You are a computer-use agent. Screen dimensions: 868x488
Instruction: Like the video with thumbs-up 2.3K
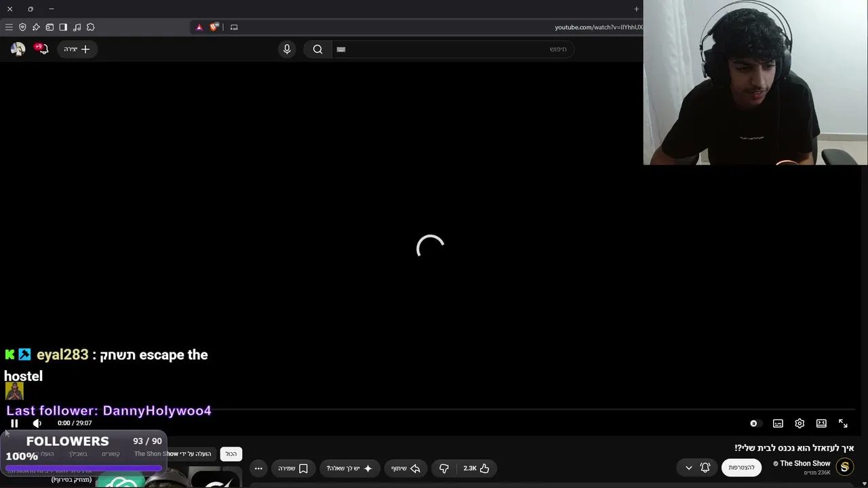476,468
